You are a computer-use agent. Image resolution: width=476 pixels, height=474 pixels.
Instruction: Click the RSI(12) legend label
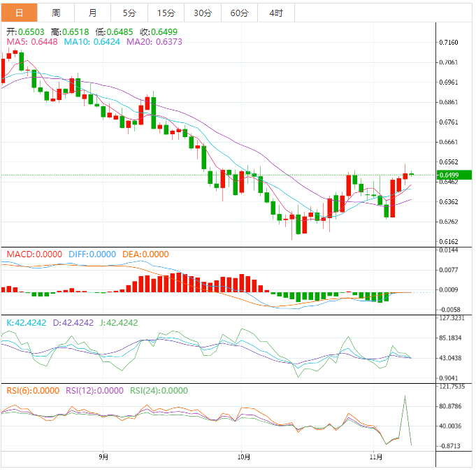tap(94, 391)
